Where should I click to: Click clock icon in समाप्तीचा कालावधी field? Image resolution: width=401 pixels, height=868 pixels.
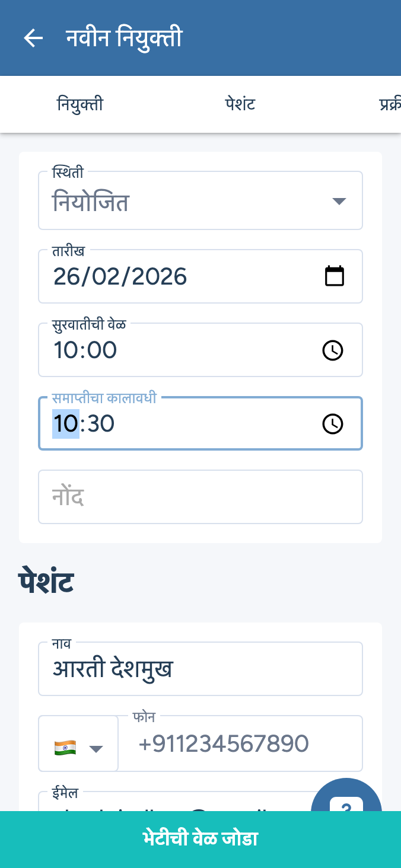(x=333, y=424)
